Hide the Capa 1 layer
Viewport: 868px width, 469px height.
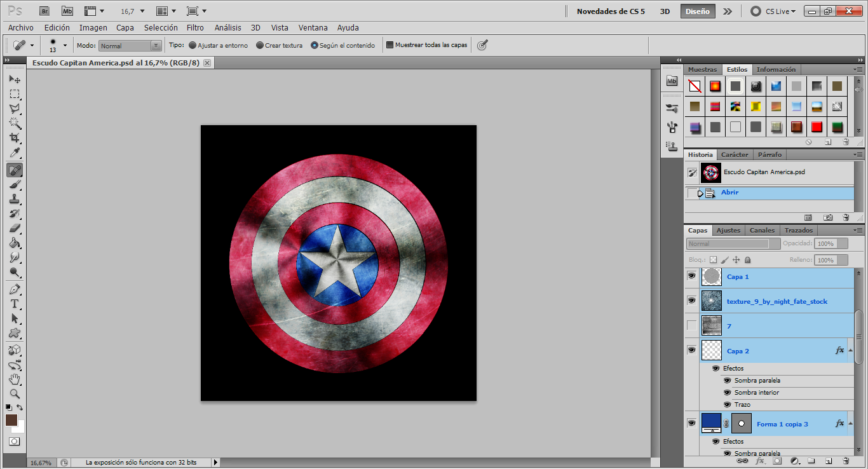coord(691,276)
